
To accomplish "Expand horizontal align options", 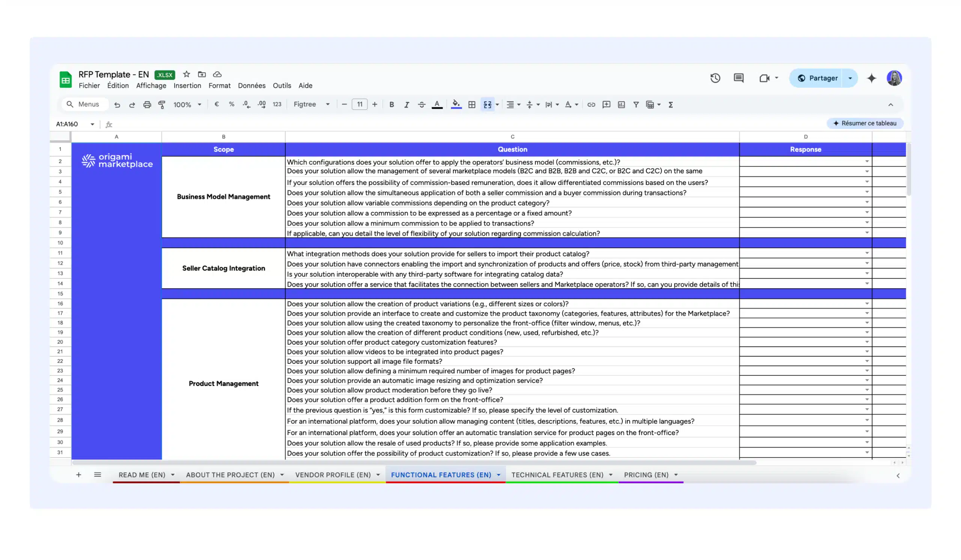I will (x=519, y=105).
